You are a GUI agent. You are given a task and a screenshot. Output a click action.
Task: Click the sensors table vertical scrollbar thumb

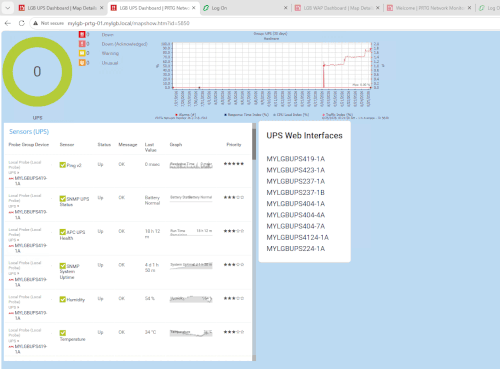(x=254, y=144)
